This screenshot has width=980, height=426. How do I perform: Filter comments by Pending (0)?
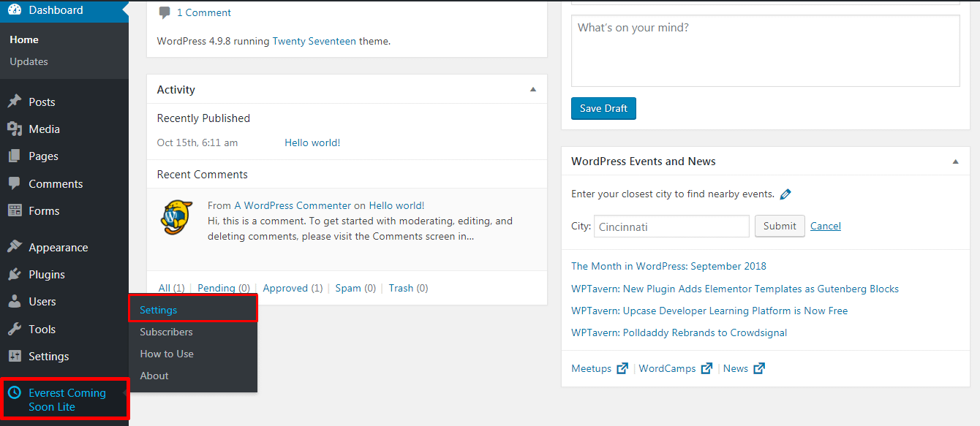click(224, 288)
